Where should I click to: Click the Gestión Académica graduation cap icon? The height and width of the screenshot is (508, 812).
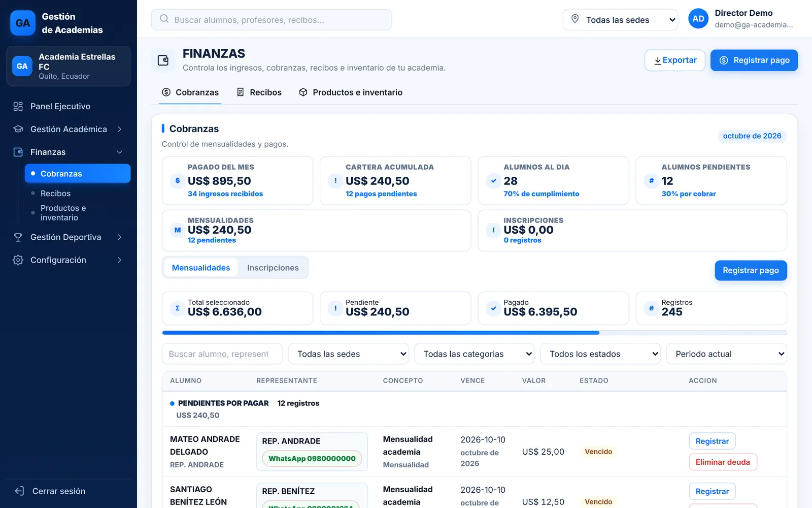click(x=18, y=129)
